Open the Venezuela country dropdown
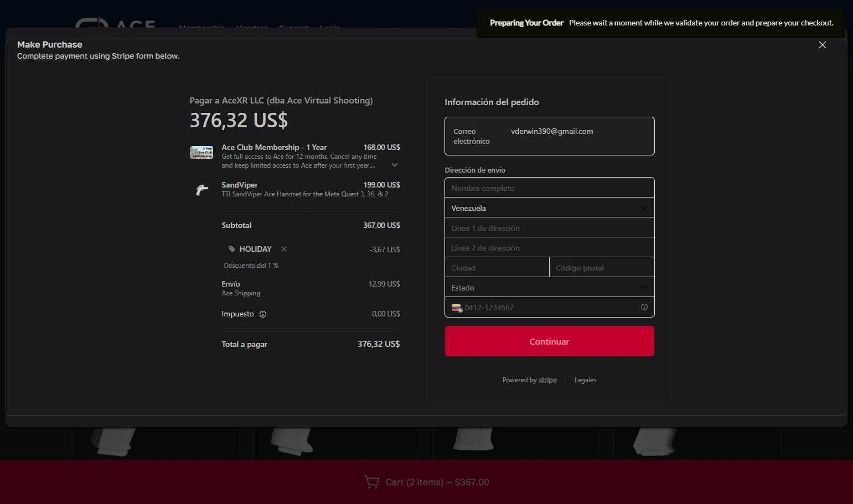Screen dimensions: 853x504 pos(550,207)
